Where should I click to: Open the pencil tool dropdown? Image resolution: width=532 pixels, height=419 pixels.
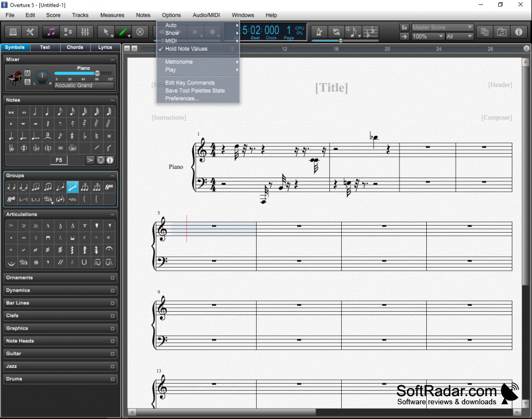tap(129, 35)
